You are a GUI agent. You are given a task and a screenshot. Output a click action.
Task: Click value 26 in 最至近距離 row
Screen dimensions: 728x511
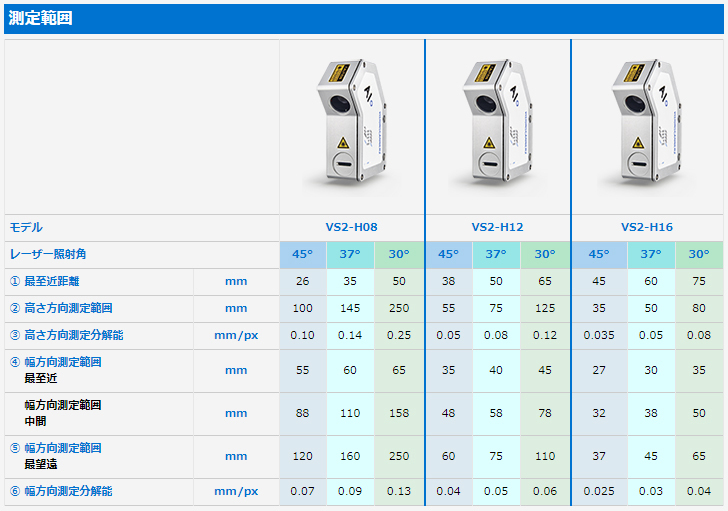302,281
